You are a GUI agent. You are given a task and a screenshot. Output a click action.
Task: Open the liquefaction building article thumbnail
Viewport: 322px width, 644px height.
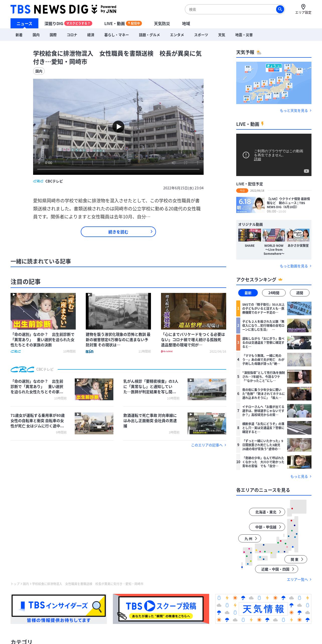[x=118, y=311]
